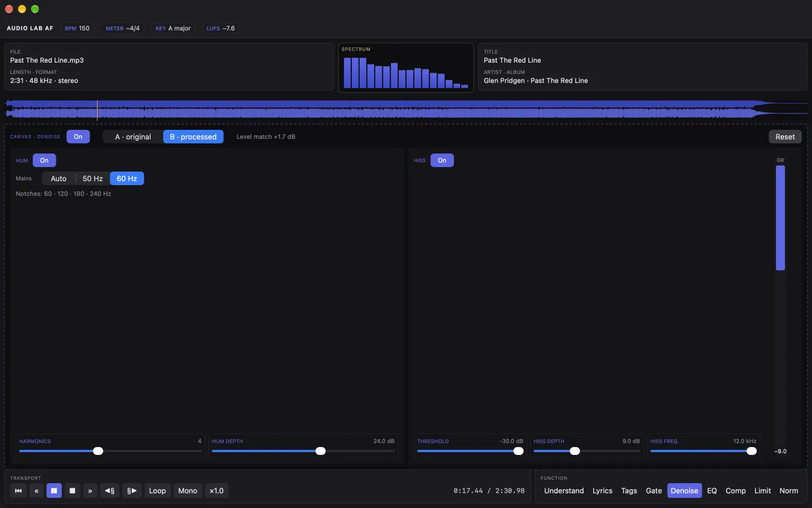Viewport: 812px width, 508px height.
Task: Fast-forward with the double-right-arrow button
Action: pyautogui.click(x=90, y=491)
